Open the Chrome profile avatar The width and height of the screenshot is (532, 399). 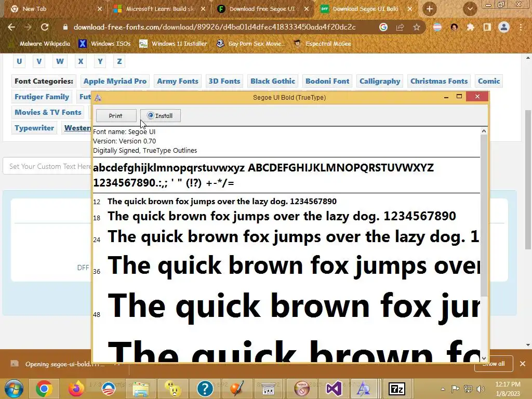click(504, 27)
